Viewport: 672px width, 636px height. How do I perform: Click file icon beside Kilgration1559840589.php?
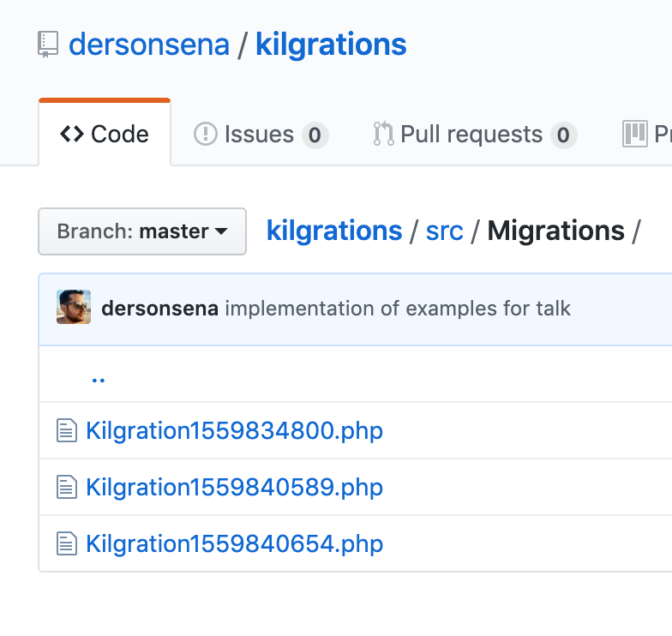[67, 487]
